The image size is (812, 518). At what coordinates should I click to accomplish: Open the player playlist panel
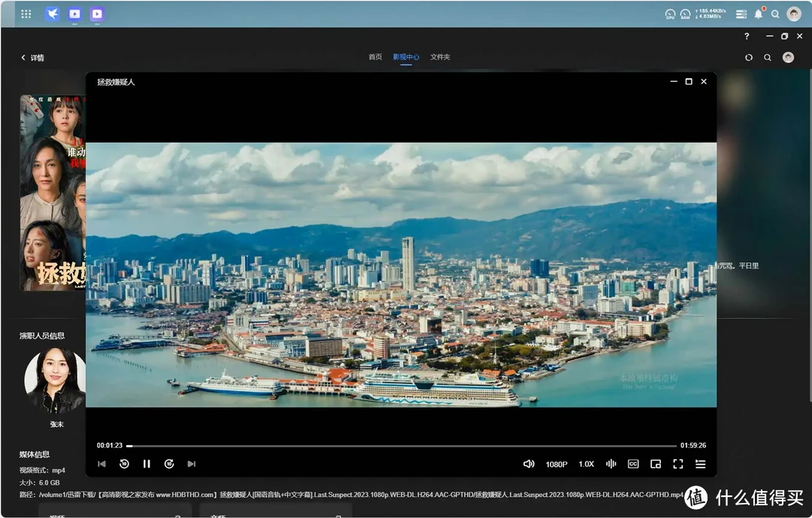click(701, 464)
